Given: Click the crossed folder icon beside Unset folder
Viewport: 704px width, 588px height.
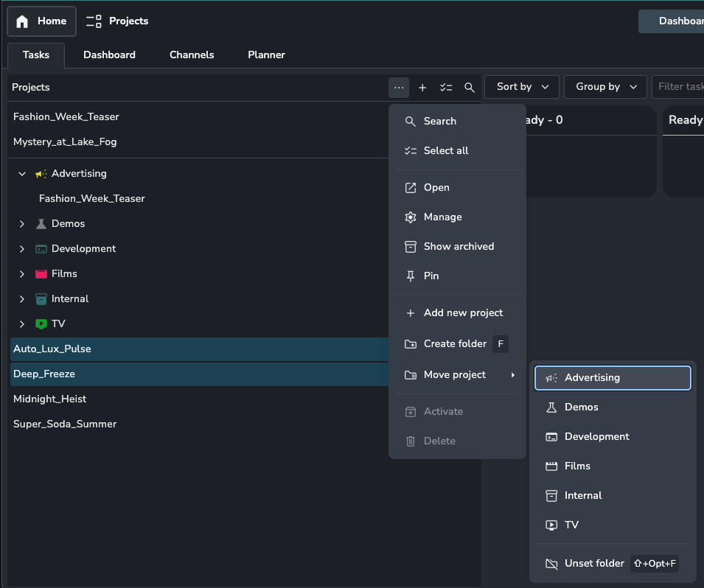Looking at the screenshot, I should (551, 564).
